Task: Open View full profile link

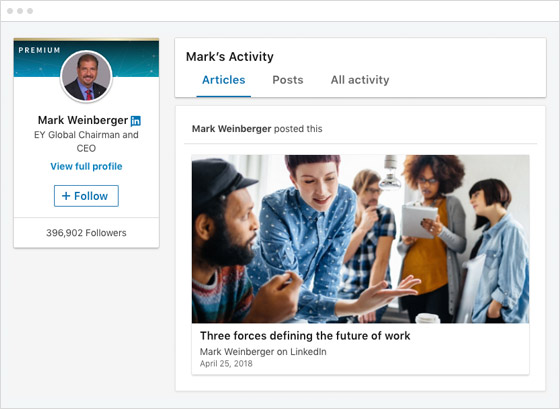Action: [x=86, y=166]
